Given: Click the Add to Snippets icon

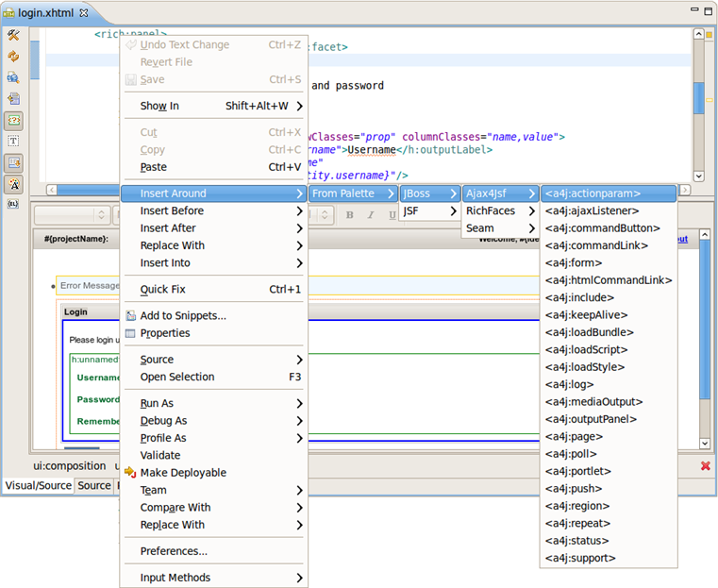Looking at the screenshot, I should point(131,315).
